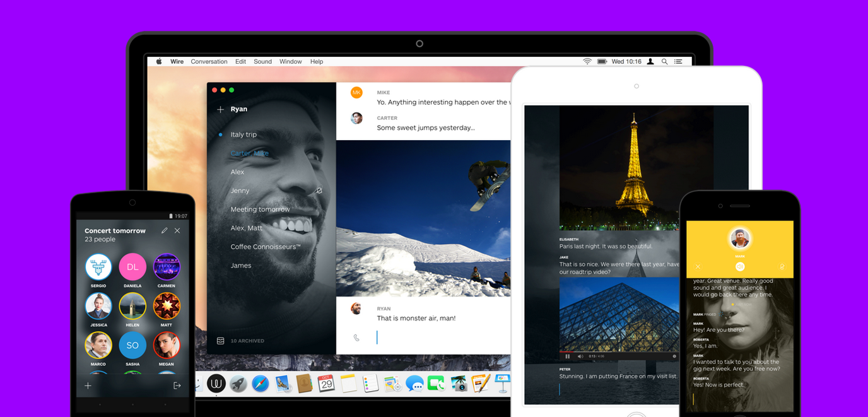The width and height of the screenshot is (868, 417).
Task: Click the archive box icon beside 10 Archived
Action: coord(220,341)
